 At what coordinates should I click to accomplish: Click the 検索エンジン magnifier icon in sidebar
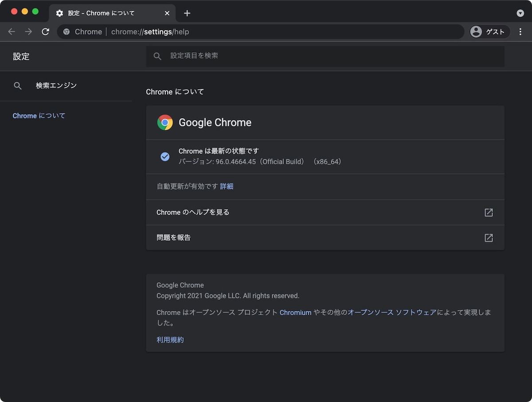(18, 86)
